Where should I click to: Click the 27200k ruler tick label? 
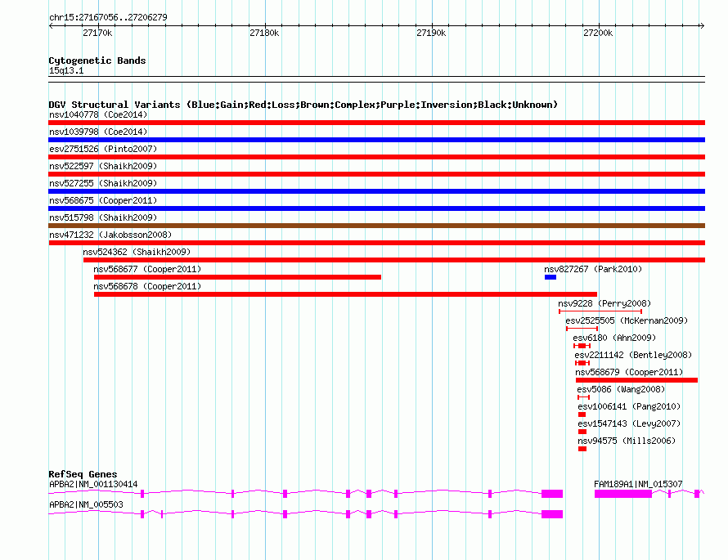[598, 33]
